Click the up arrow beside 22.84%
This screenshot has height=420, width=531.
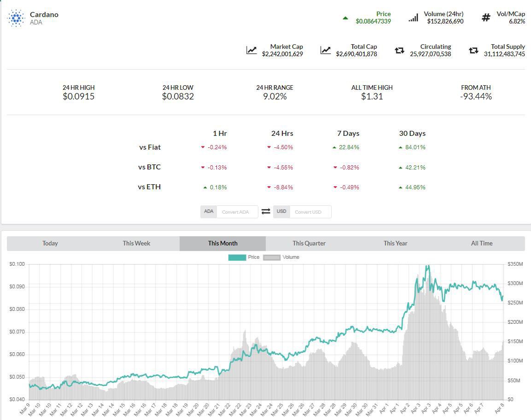coord(334,147)
